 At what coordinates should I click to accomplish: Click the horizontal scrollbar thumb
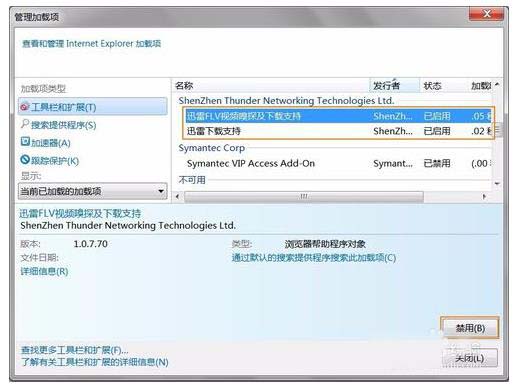(x=304, y=196)
